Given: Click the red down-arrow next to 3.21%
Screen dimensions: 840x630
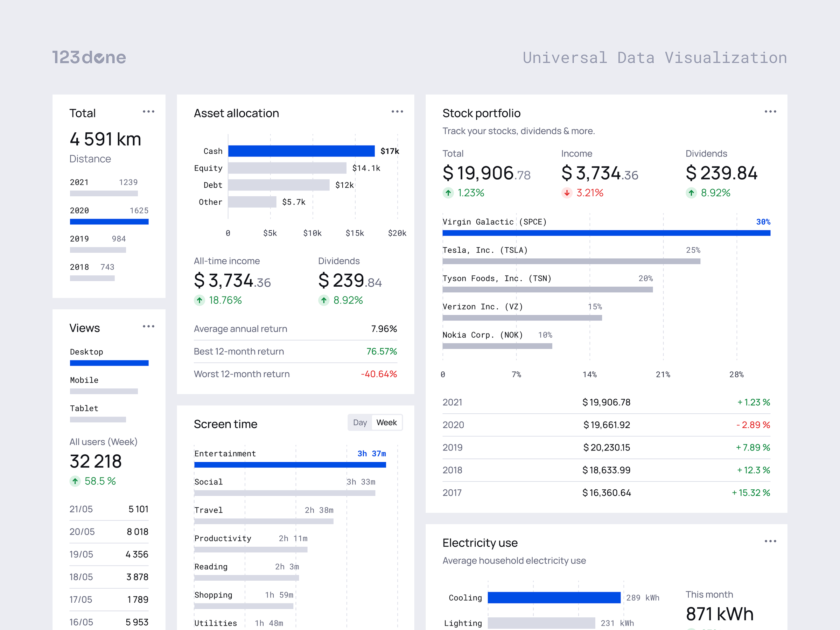Looking at the screenshot, I should point(567,193).
